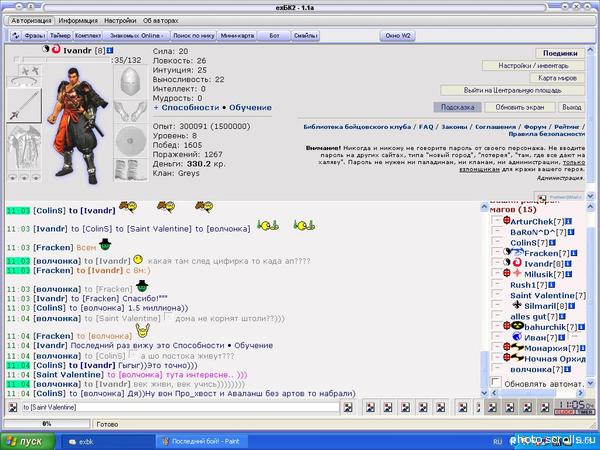Tick the box beside ArturChek[7]
The width and height of the screenshot is (600, 450).
pos(497,221)
